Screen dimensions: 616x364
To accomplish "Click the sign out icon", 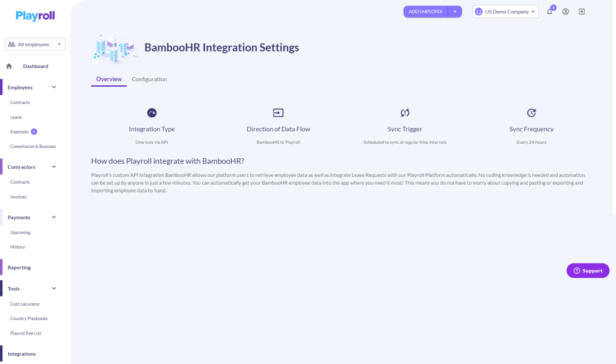I will (581, 11).
